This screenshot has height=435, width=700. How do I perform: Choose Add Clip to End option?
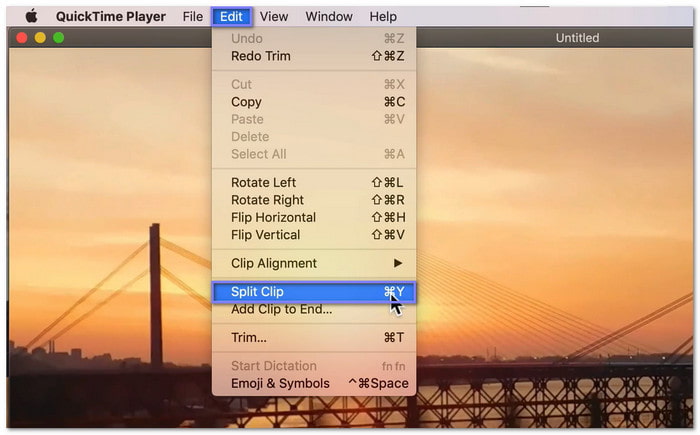(281, 309)
